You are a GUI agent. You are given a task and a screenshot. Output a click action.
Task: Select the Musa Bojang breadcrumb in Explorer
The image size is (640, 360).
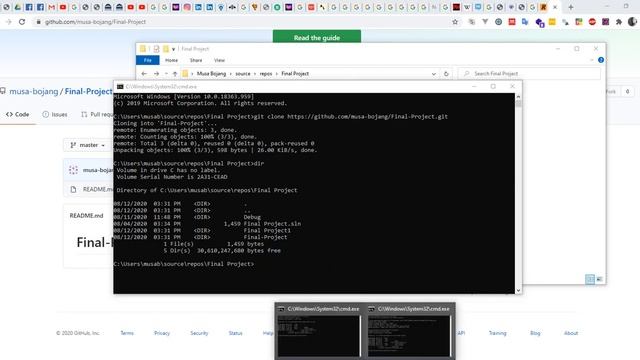pyautogui.click(x=211, y=73)
